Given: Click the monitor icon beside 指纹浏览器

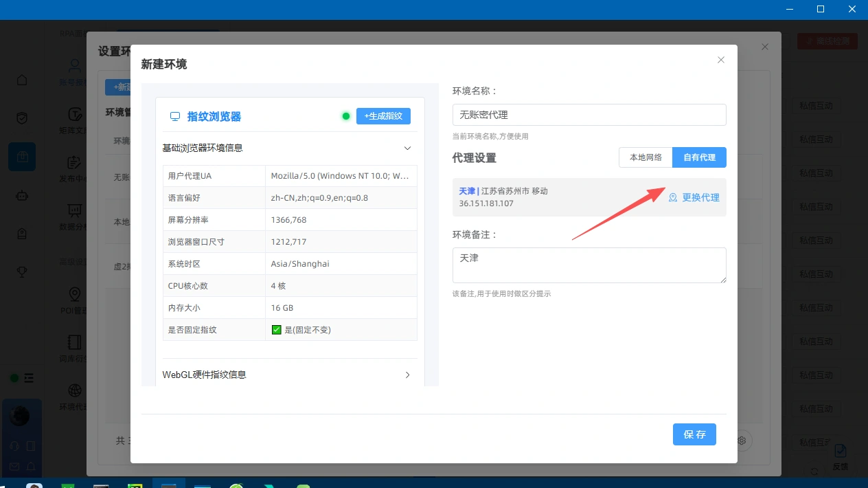Looking at the screenshot, I should tap(175, 117).
